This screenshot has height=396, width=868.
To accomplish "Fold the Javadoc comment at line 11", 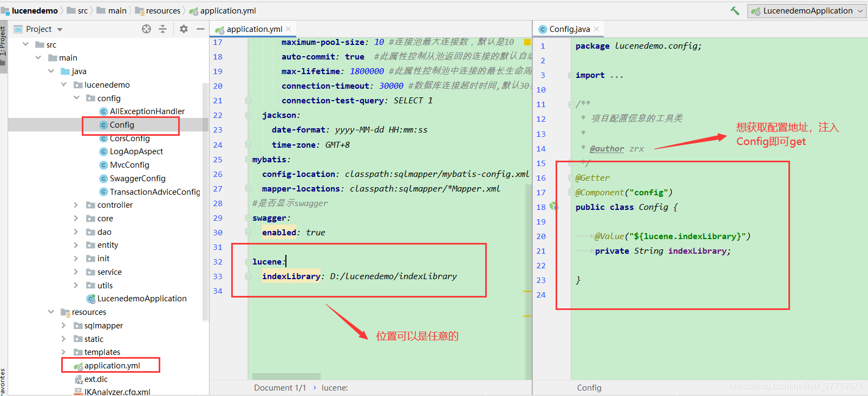I will [571, 104].
